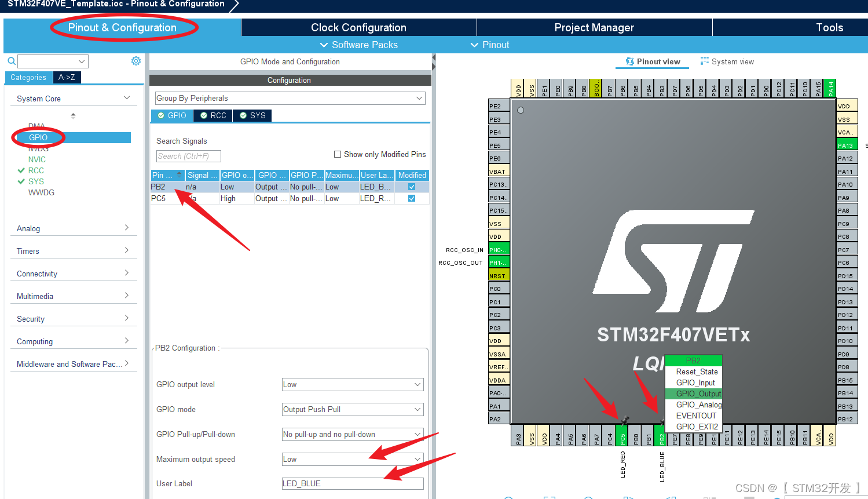Expand the Security category
The height and width of the screenshot is (499, 868).
pyautogui.click(x=127, y=318)
